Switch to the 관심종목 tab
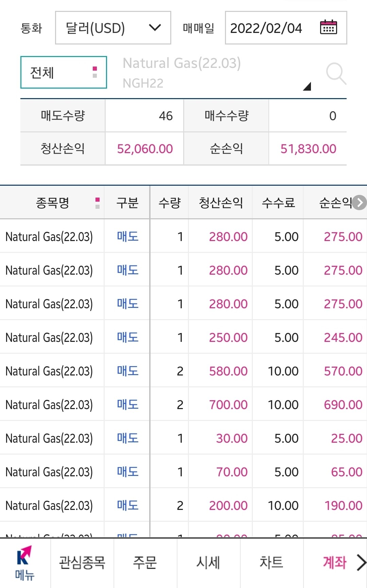Screen dimensions: 367x588 tap(82, 563)
